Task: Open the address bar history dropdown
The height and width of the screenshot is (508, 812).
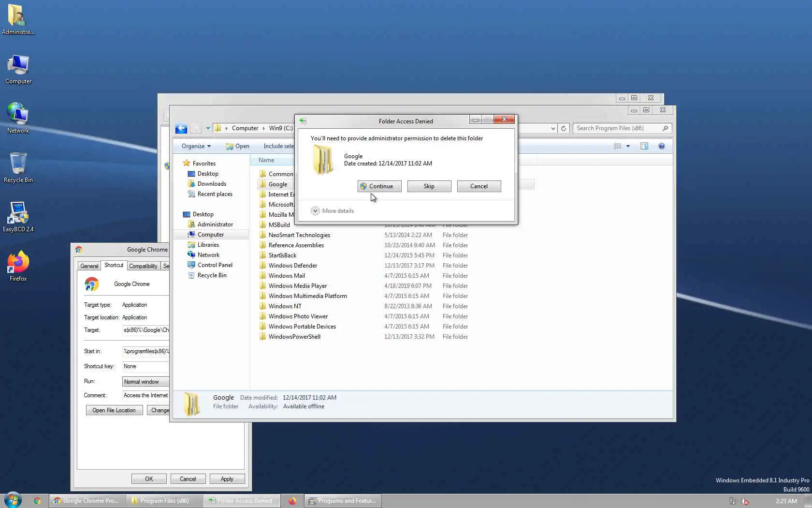Action: (x=553, y=128)
